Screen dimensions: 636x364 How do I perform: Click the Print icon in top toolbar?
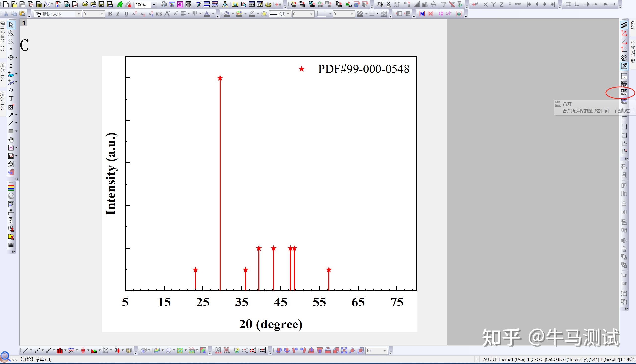click(x=163, y=4)
